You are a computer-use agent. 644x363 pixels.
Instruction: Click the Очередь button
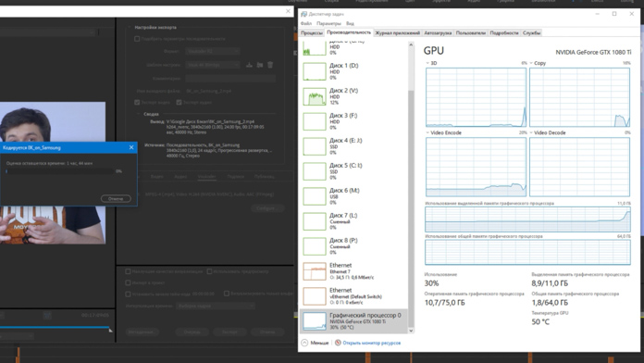pyautogui.click(x=192, y=332)
